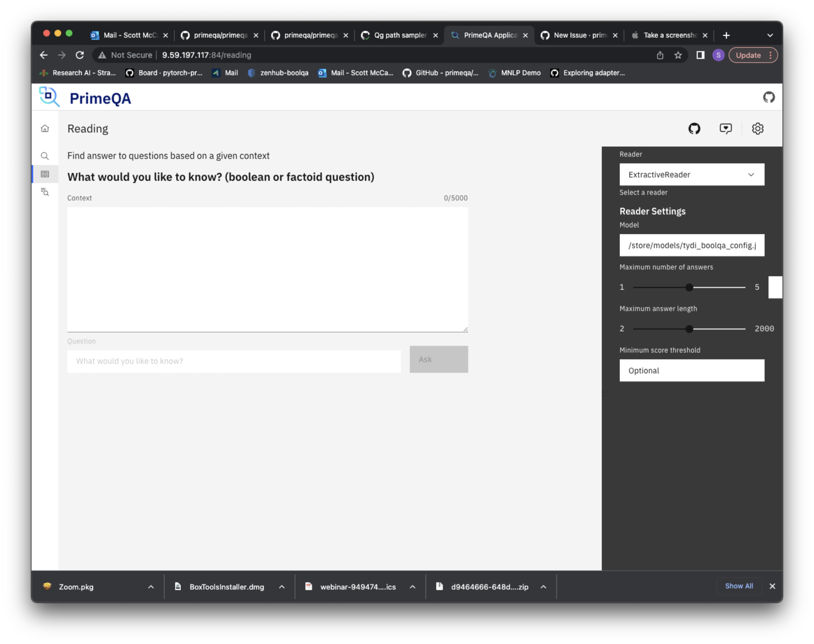The width and height of the screenshot is (814, 644).
Task: Click the GitHub icon beside Reading title
Action: click(694, 129)
